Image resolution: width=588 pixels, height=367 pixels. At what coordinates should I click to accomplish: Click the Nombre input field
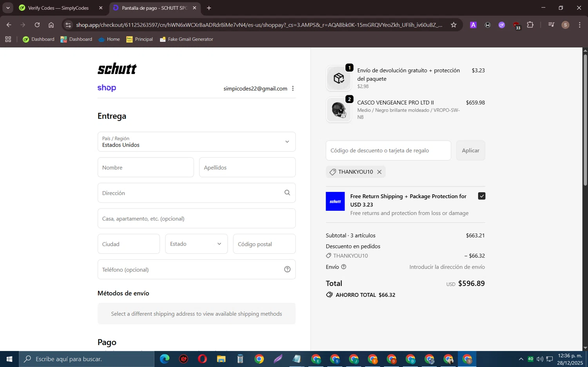tap(145, 167)
